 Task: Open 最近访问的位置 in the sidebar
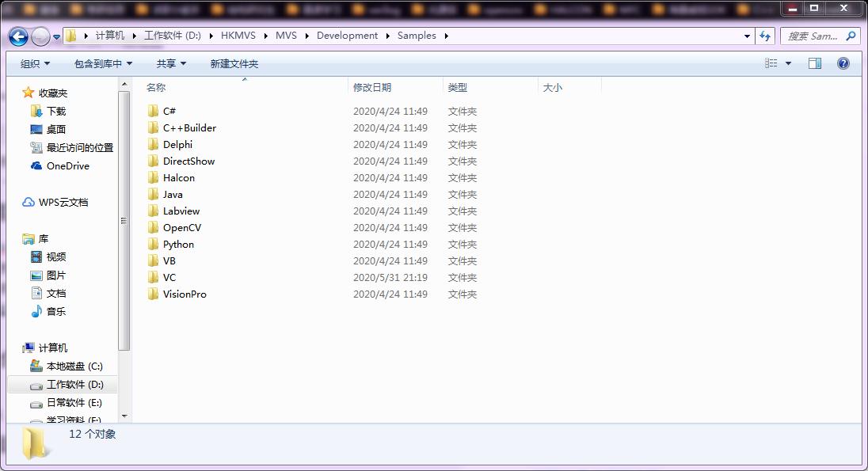[72, 148]
